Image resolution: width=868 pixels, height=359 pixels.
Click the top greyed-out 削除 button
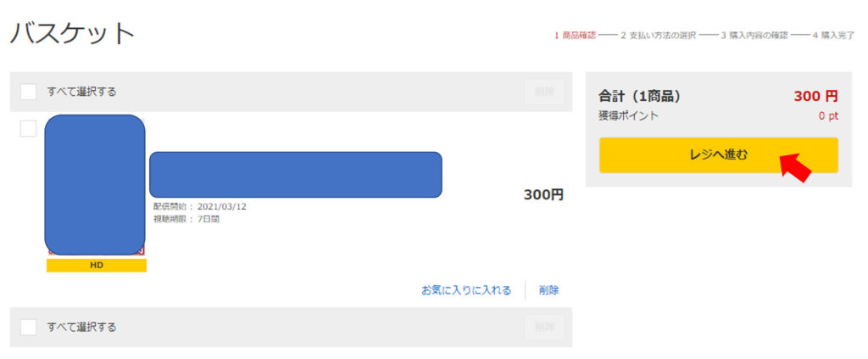[x=544, y=92]
